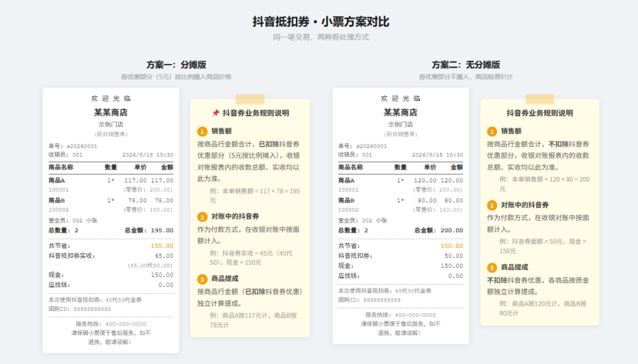Click the pushpin icon in the 方案一 rules note

[x=216, y=113]
